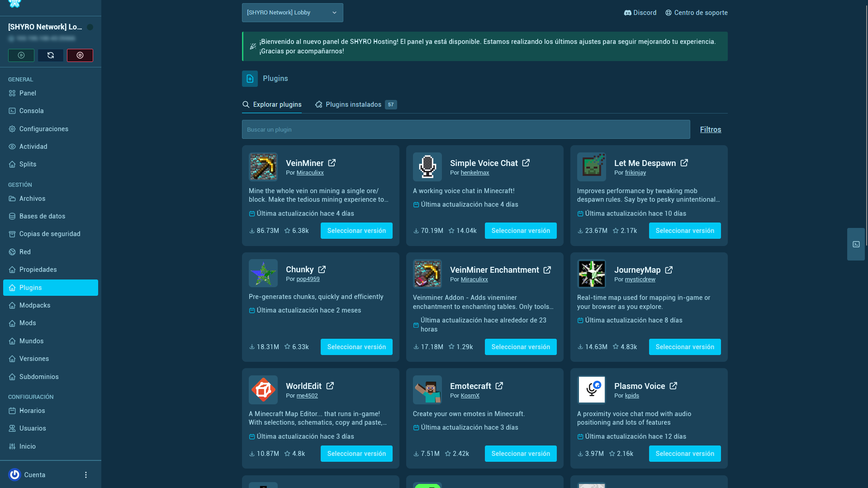Select version for VeinMiner plugin

[356, 231]
